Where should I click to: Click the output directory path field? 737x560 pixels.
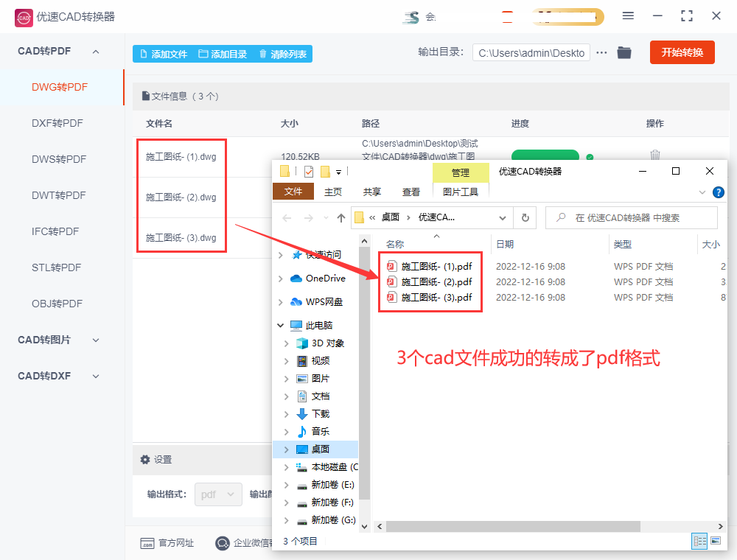(x=531, y=53)
